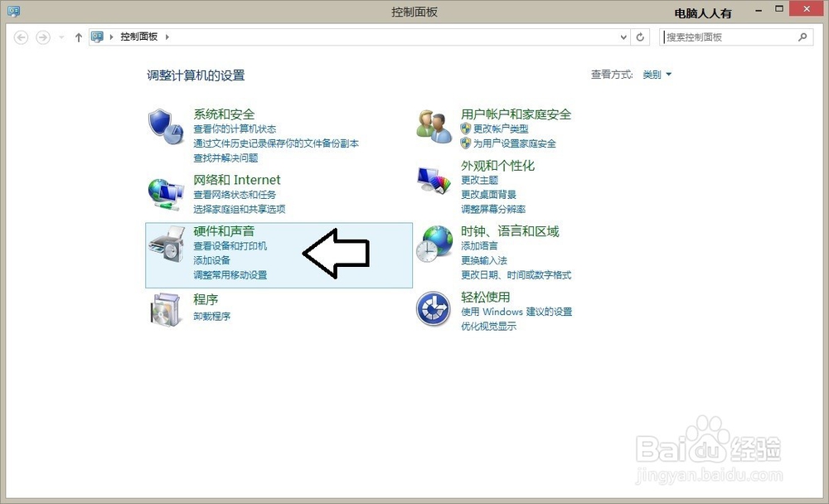The width and height of the screenshot is (829, 504).
Task: Open 查看你的计算机状态
Action: (x=235, y=129)
